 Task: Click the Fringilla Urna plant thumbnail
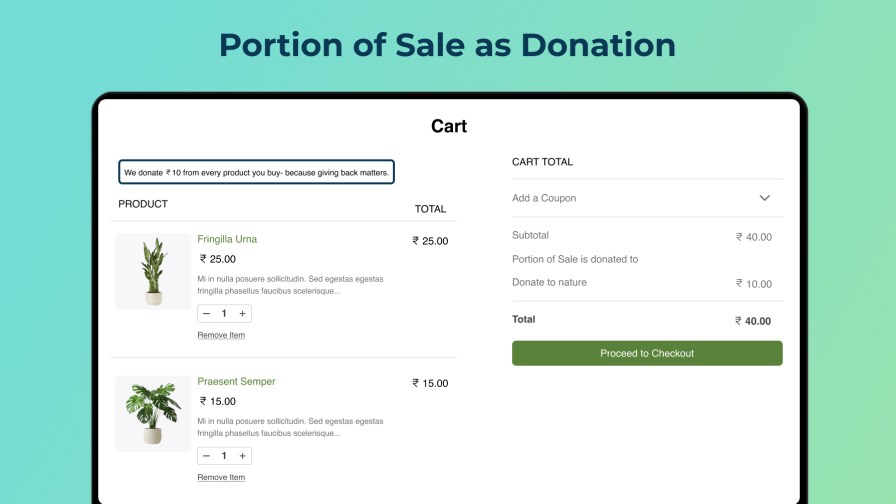tap(153, 271)
